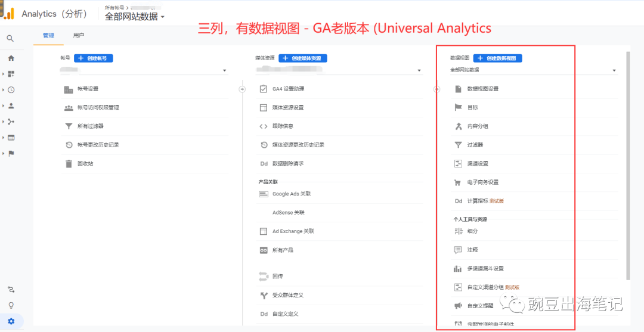
Task: Switch to the 用户 tab
Action: (x=79, y=36)
